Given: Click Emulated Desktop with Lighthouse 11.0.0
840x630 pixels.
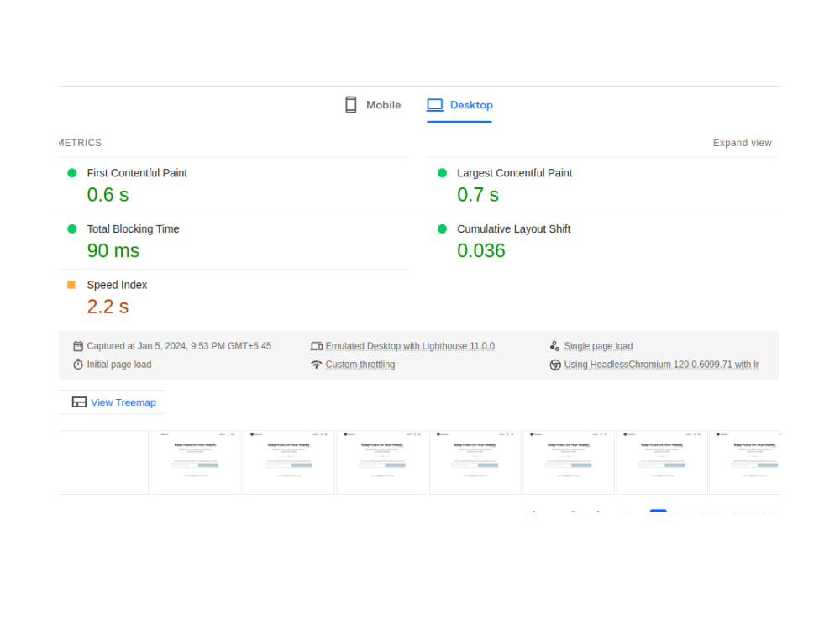Looking at the screenshot, I should click(410, 346).
